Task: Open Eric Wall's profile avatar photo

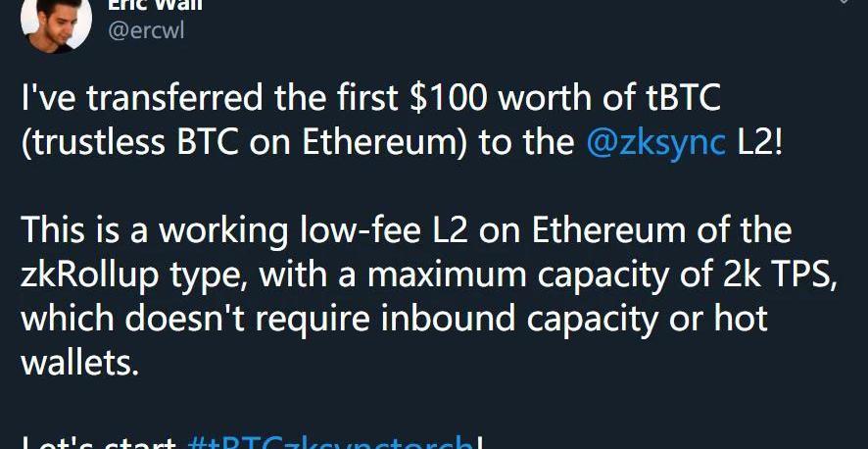Action: point(56,23)
